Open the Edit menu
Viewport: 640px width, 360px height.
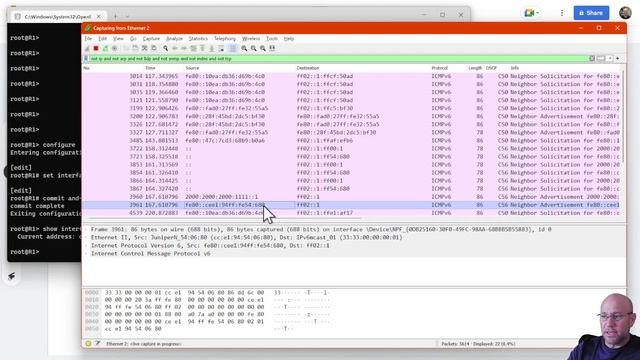[102, 38]
